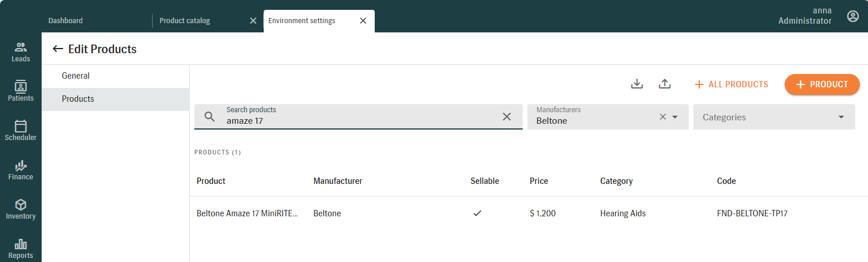
Task: Select General in the settings menu
Action: [x=76, y=76]
